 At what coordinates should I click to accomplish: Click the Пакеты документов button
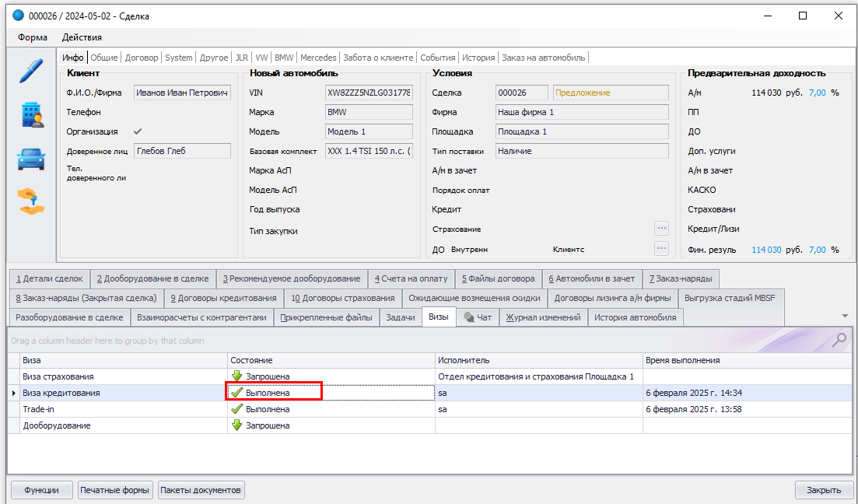click(201, 490)
